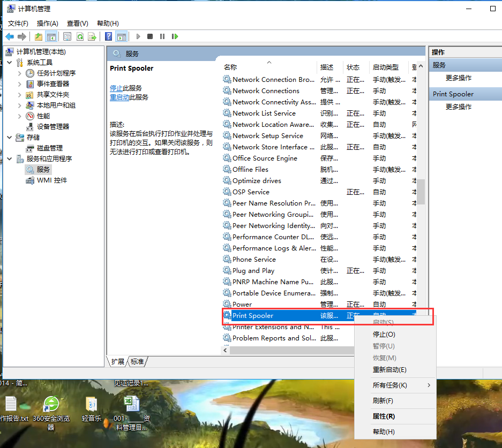
Task: Click the Back arrow toolbar icon
Action: pyautogui.click(x=10, y=36)
